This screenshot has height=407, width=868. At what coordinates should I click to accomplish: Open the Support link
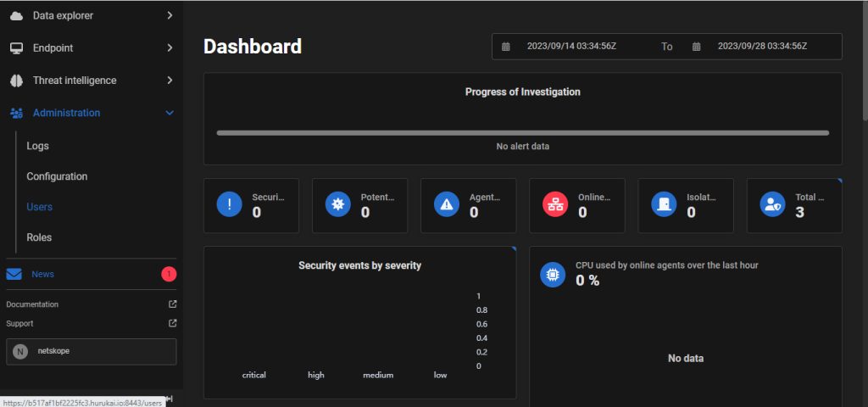tap(20, 323)
